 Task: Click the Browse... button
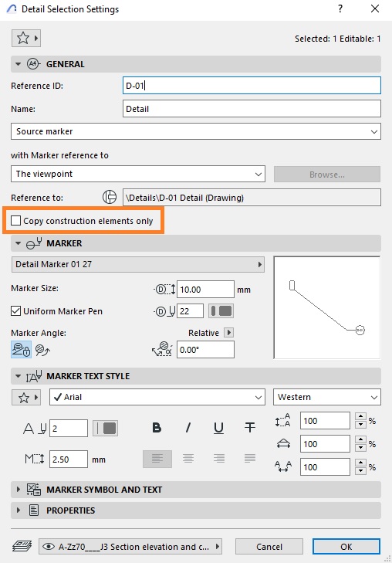pyautogui.click(x=327, y=174)
